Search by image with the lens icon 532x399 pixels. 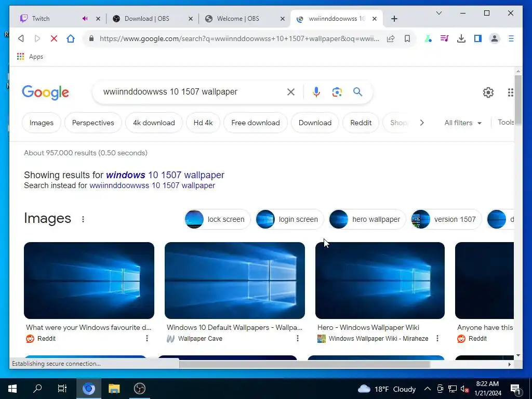click(x=337, y=92)
